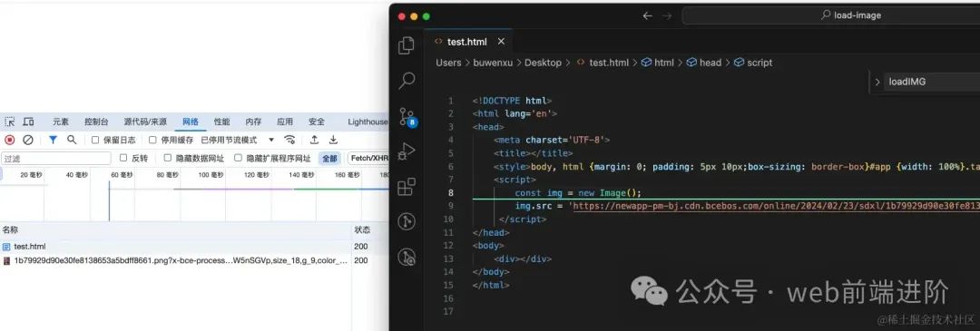Open the 已停用节流模式 throttling dropdown

pyautogui.click(x=238, y=140)
